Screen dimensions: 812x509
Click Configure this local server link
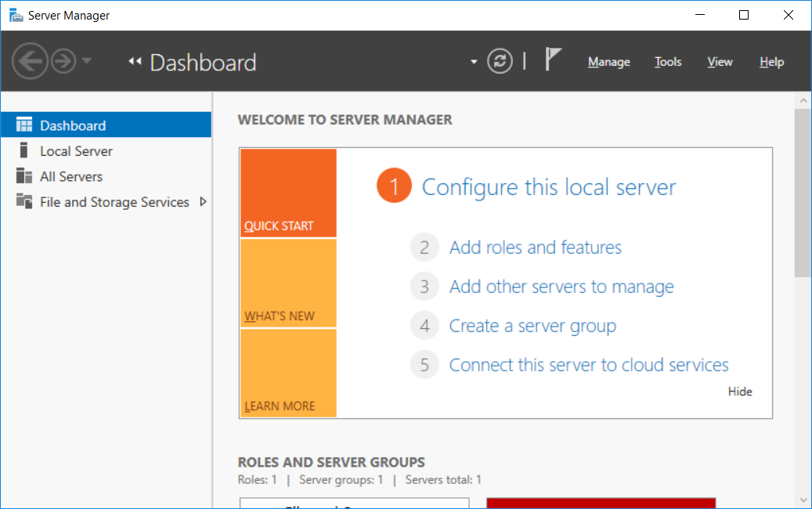[549, 187]
